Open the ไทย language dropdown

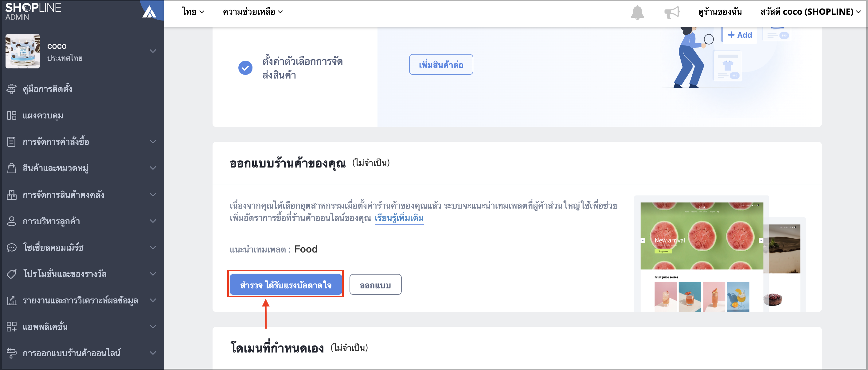(x=193, y=12)
